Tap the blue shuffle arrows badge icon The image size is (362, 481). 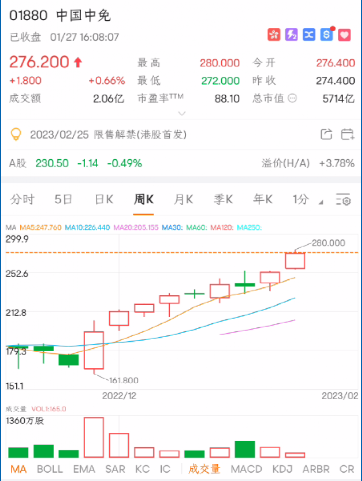tap(309, 34)
